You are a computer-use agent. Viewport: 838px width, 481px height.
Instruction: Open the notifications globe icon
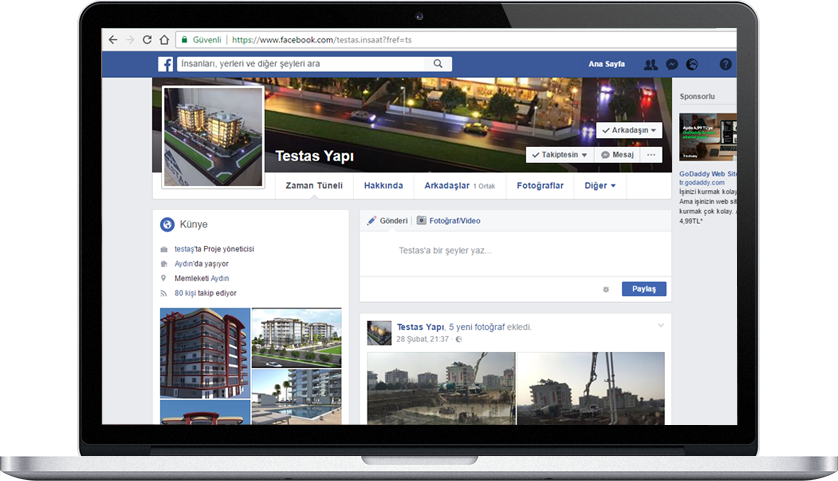tap(692, 64)
